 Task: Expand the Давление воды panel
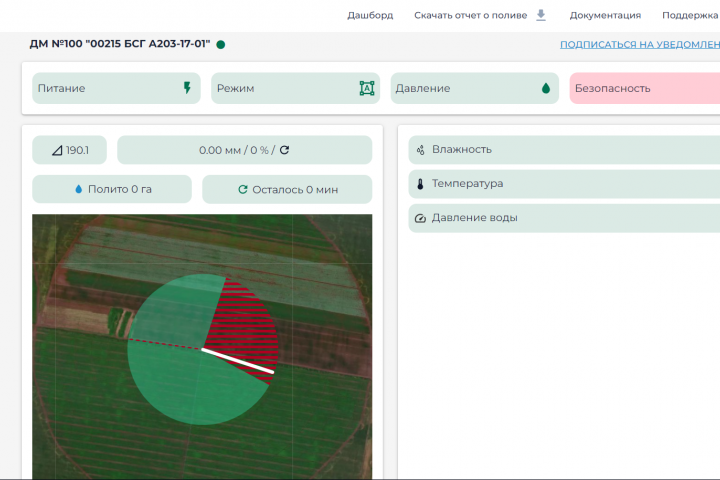[564, 218]
